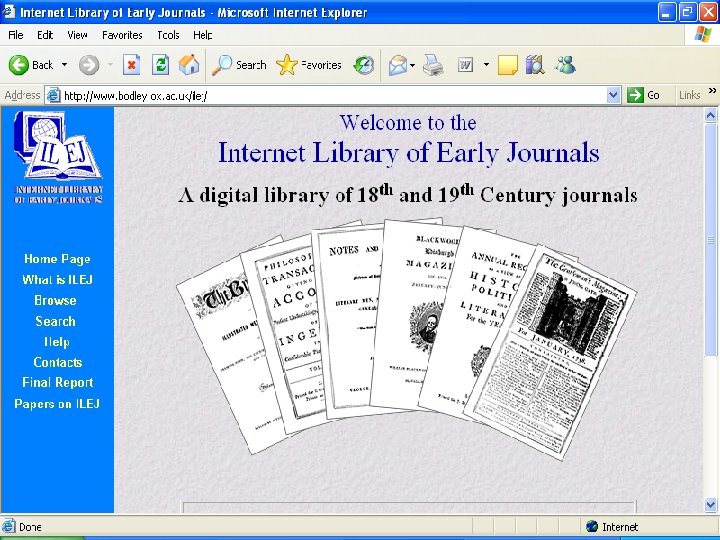Click the Go button
This screenshot has height=540, width=720.
(x=643, y=95)
